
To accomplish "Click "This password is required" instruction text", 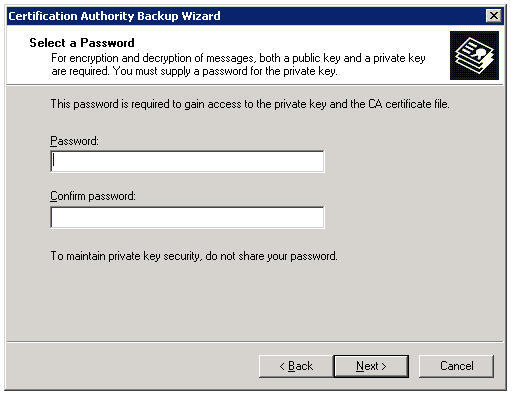I will [x=250, y=104].
